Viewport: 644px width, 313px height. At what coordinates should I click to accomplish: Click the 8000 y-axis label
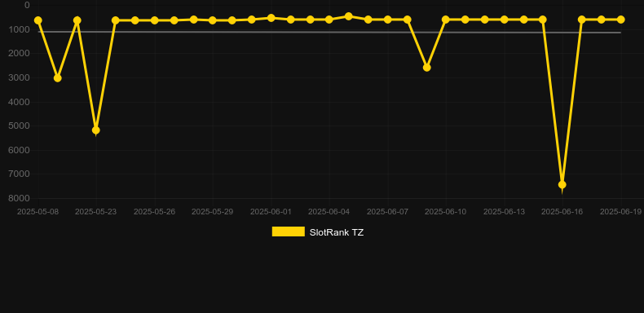point(20,198)
